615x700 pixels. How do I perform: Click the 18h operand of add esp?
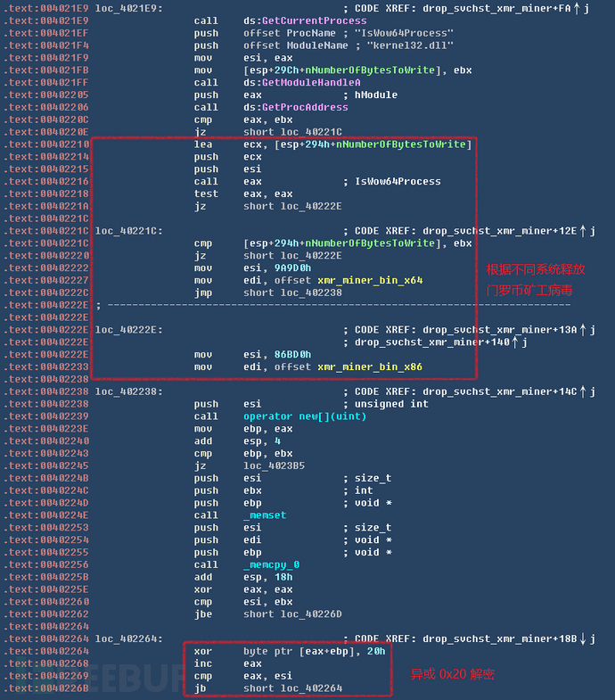click(x=283, y=577)
